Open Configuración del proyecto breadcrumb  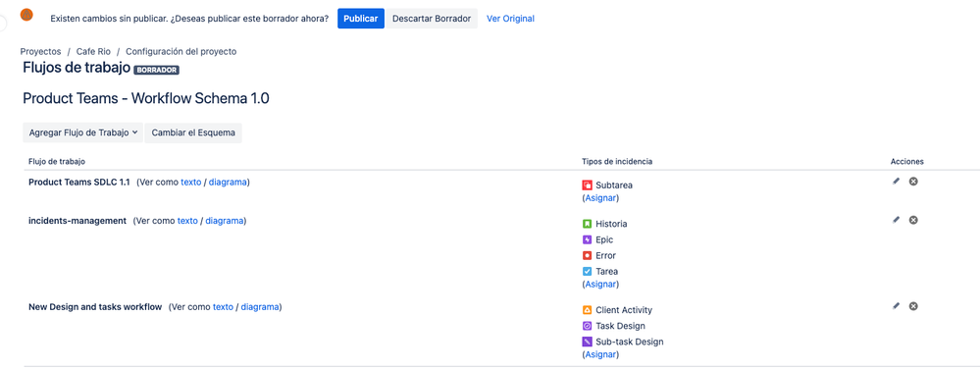point(181,51)
